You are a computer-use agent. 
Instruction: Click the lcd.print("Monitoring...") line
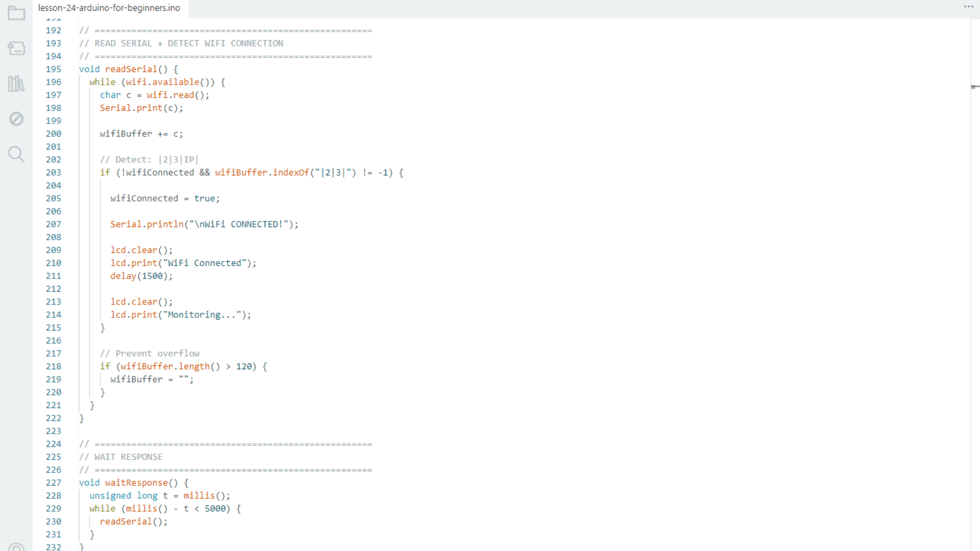pyautogui.click(x=181, y=315)
